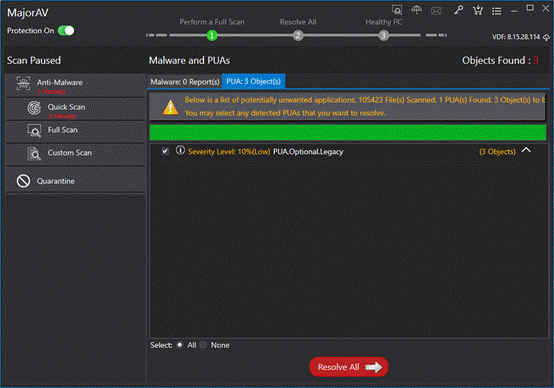Click the (3 Objects) count label
554x388 pixels.
[x=497, y=152]
